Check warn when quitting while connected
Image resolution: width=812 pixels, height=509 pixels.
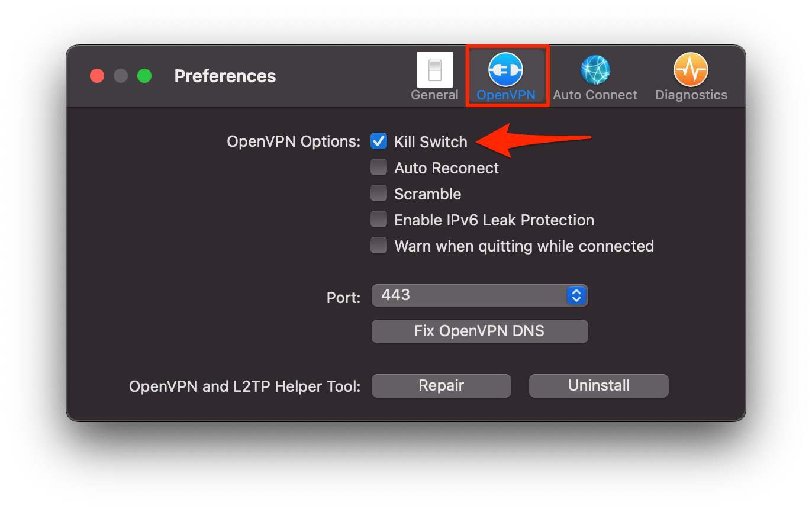379,245
